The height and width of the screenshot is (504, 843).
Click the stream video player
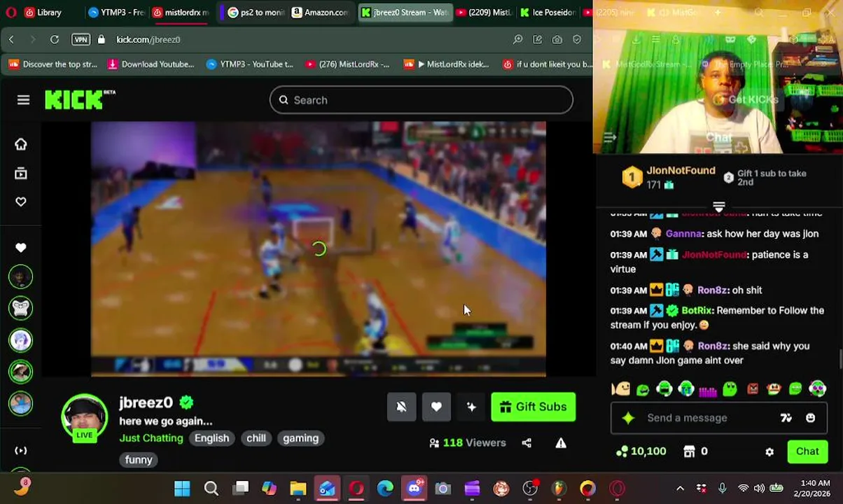pyautogui.click(x=319, y=249)
